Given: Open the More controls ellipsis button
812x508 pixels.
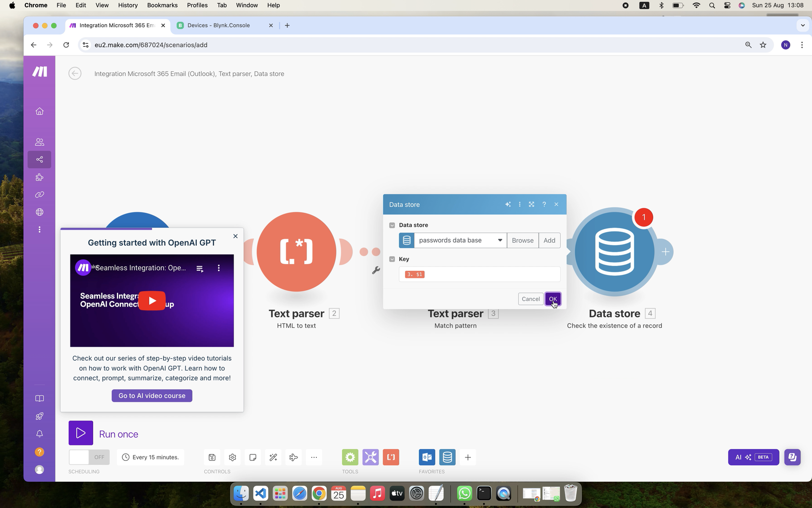Looking at the screenshot, I should pyautogui.click(x=314, y=457).
